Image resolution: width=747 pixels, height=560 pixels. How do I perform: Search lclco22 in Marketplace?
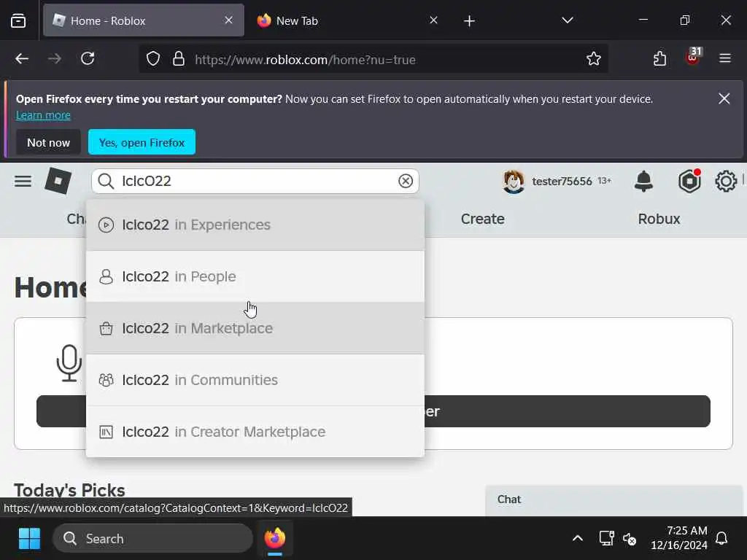pyautogui.click(x=255, y=328)
